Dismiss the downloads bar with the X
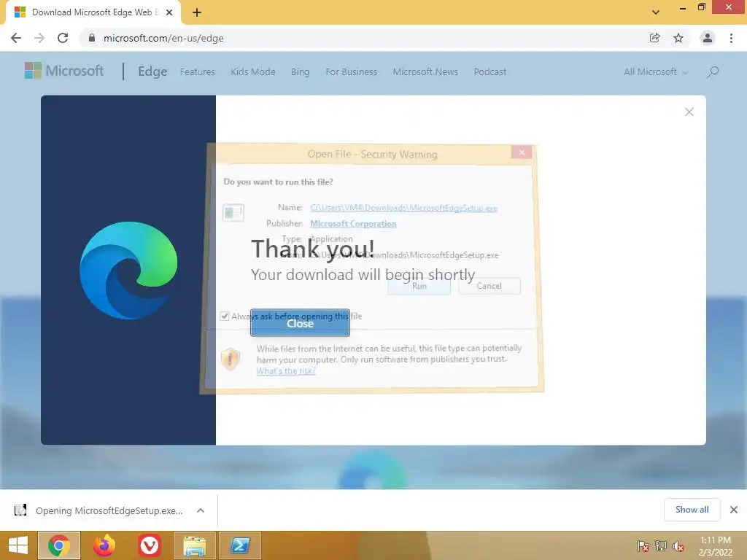747x560 pixels. pyautogui.click(x=734, y=510)
